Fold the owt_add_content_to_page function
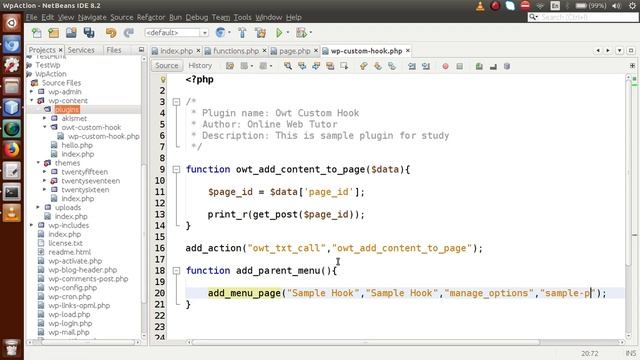 pos(176,169)
